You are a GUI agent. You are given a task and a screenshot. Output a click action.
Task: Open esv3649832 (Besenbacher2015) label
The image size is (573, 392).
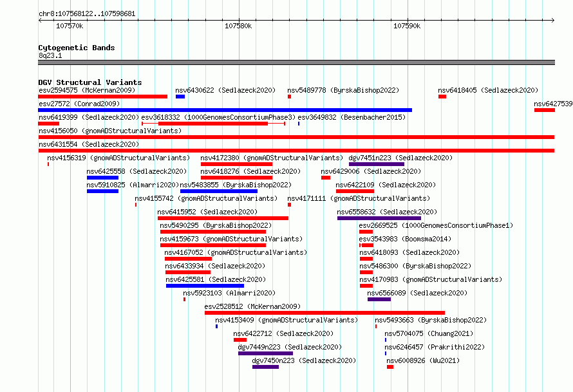(352, 117)
